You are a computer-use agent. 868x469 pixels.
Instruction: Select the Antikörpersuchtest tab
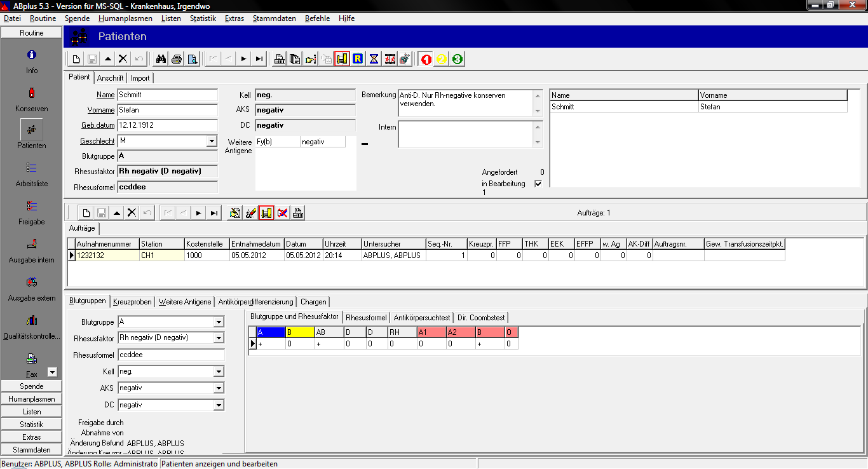[x=422, y=317]
